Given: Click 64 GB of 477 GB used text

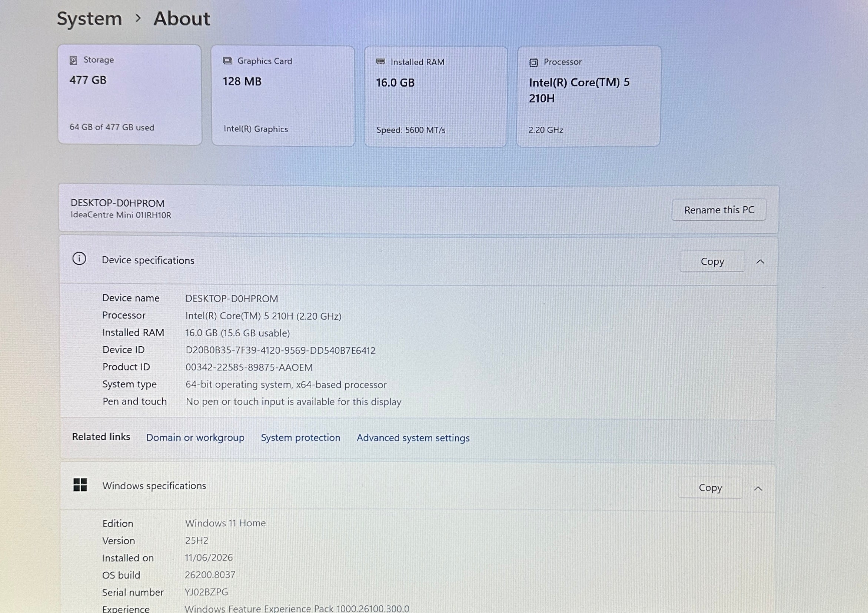Looking at the screenshot, I should [x=112, y=127].
